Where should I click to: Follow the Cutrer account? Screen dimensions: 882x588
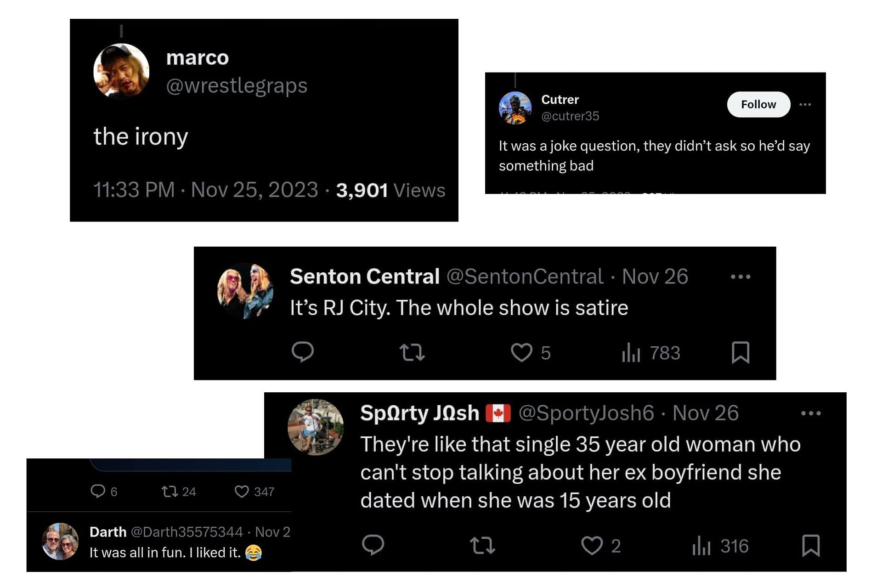coord(758,104)
